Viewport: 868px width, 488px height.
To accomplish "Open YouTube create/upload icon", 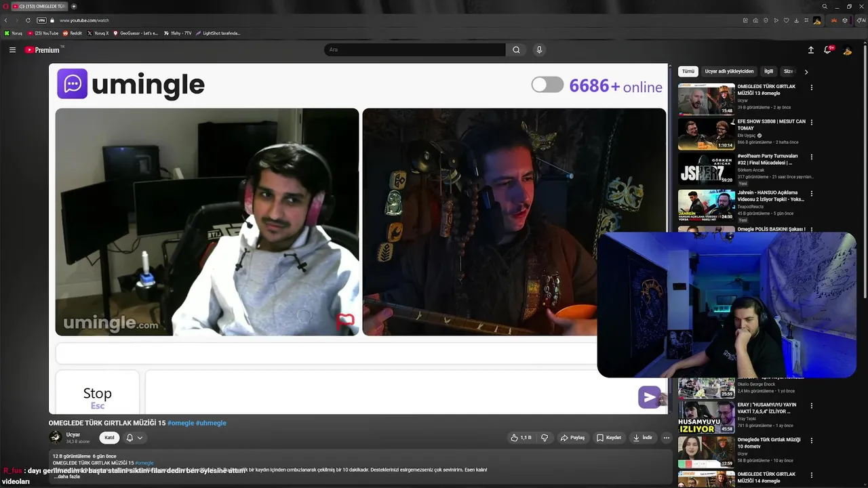I will point(811,49).
